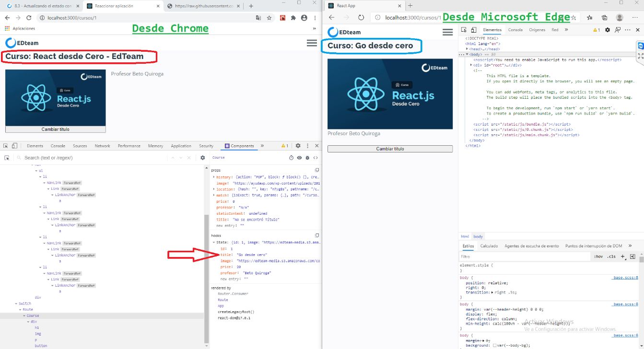Open hamburger menu in Chrome EDteam page
Image resolution: width=644 pixels, height=349 pixels.
311,43
